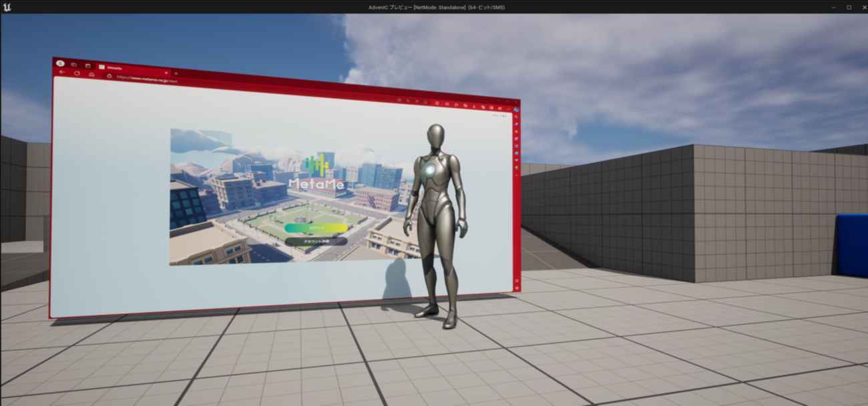Open the browser settings ellipsis menu
Screen dimensions: 868x406
[508, 108]
